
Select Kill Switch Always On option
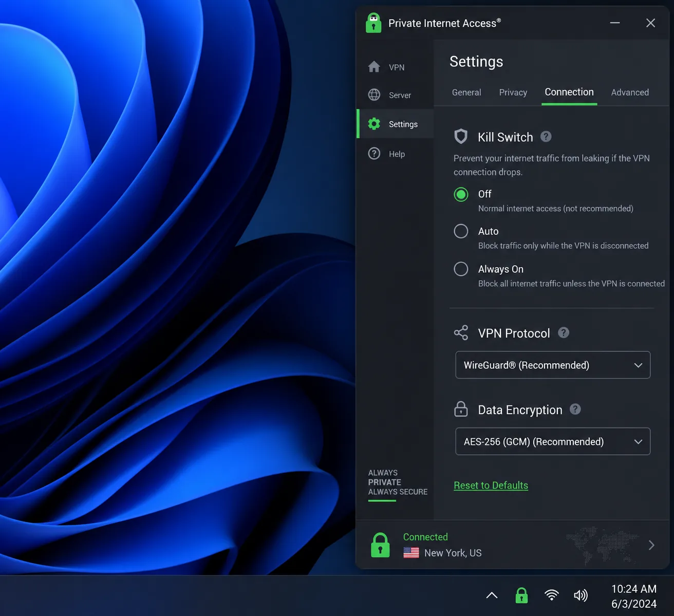click(461, 269)
